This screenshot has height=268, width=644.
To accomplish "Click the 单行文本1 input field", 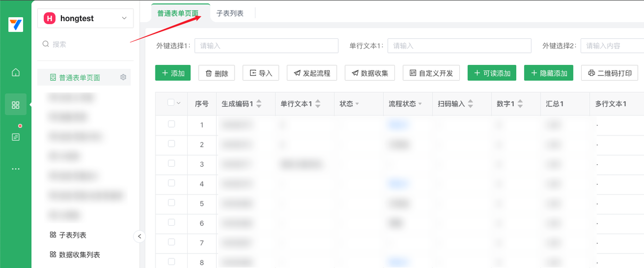I will (x=459, y=46).
